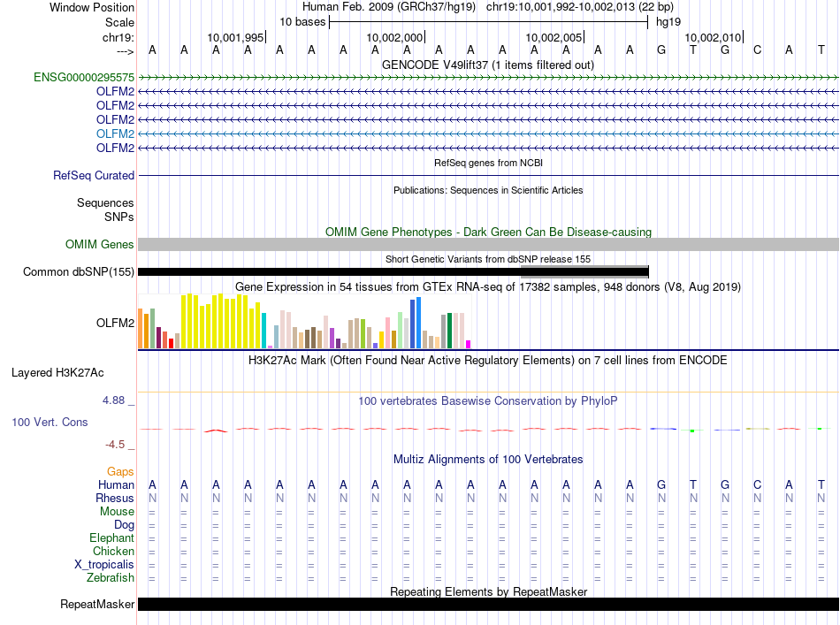Screen dimensions: 840x625
Task: Select the cyan bar in the GTEx expression chart
Action: point(264,331)
